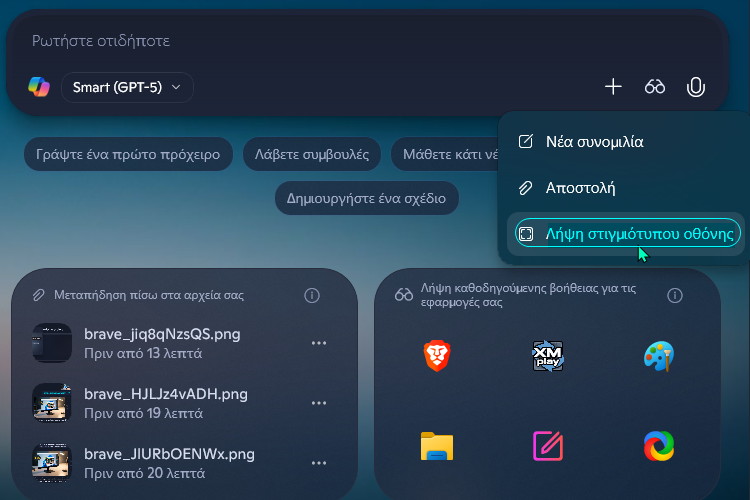Select the Brave browser app icon
Viewport: 750px width, 500px height.
(x=436, y=355)
